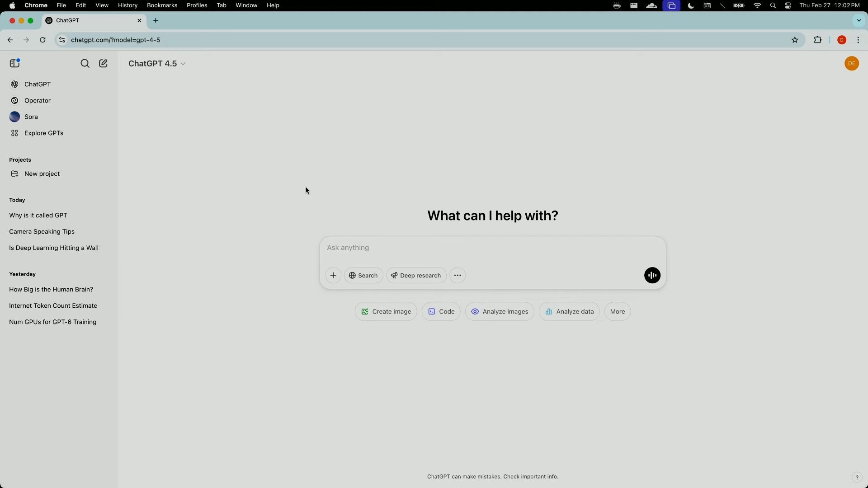Open the chat search magnifier icon
The image size is (868, 488).
point(85,63)
